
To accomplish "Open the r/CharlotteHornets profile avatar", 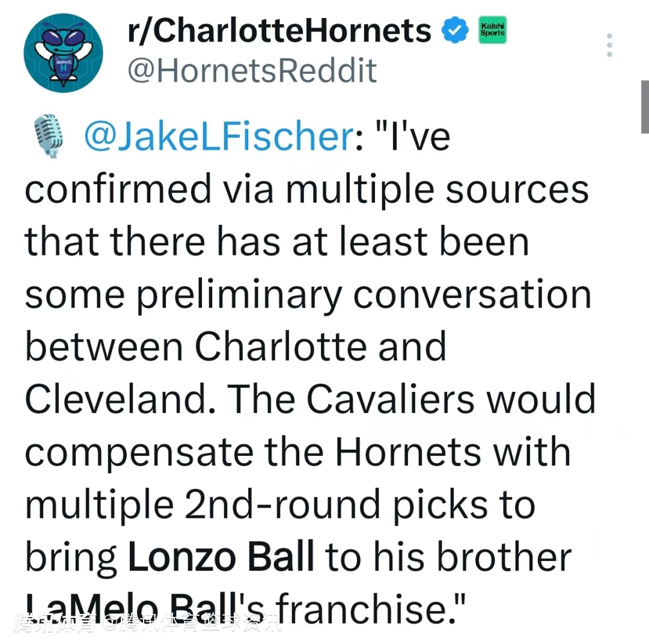I will [x=63, y=53].
